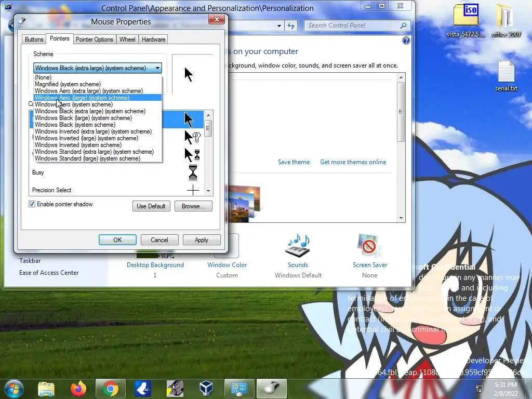Open Window Color link
Image resolution: width=532 pixels, height=399 pixels.
point(227,265)
